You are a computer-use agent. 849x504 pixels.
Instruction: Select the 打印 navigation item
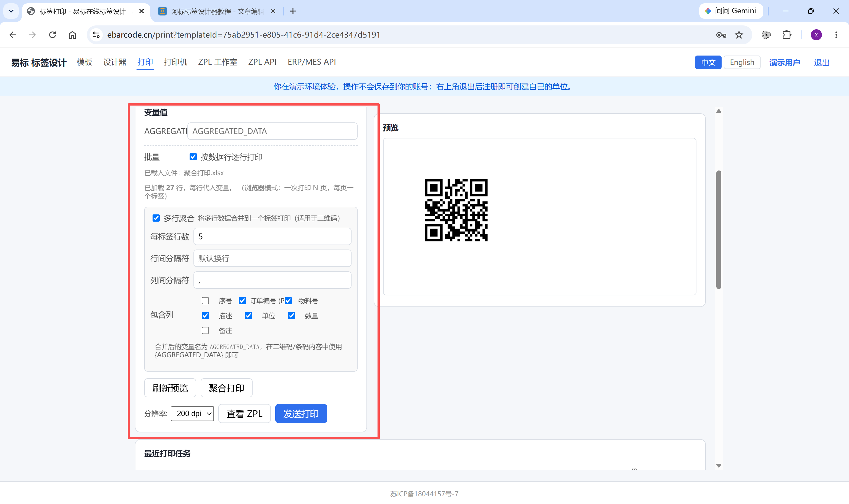click(x=145, y=62)
